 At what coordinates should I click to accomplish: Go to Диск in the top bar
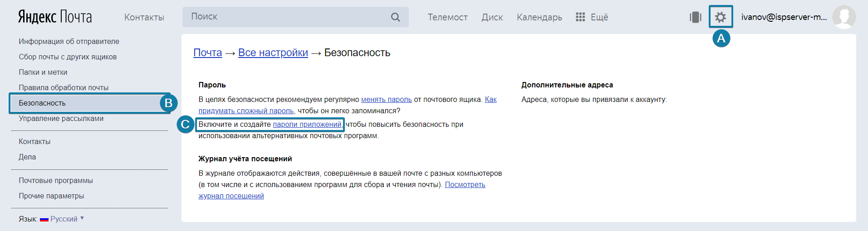point(492,17)
